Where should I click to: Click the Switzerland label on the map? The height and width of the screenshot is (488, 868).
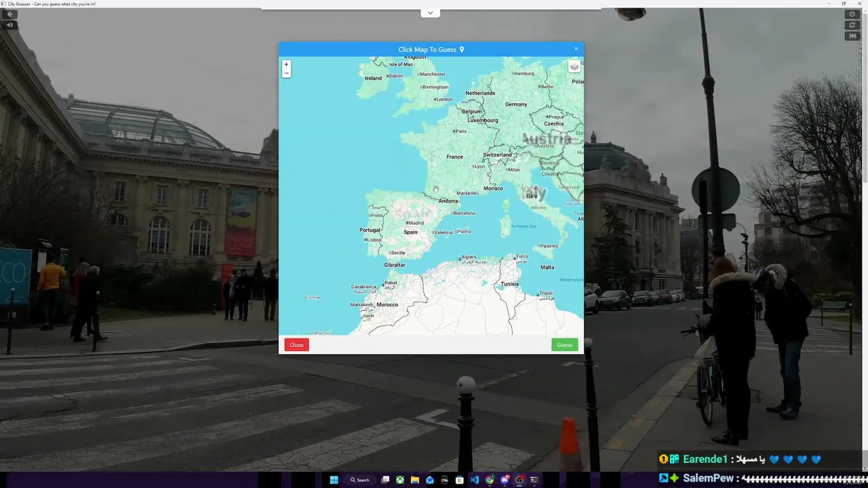click(x=498, y=155)
